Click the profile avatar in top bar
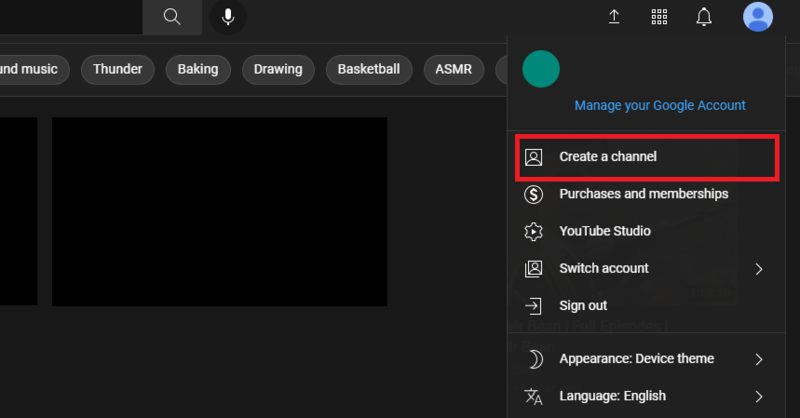 (x=758, y=17)
